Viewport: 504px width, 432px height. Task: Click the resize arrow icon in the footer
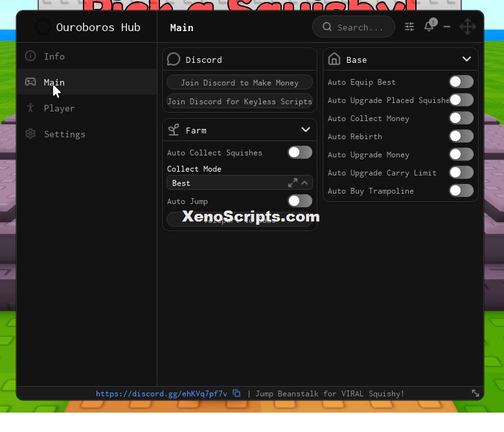coord(475,393)
